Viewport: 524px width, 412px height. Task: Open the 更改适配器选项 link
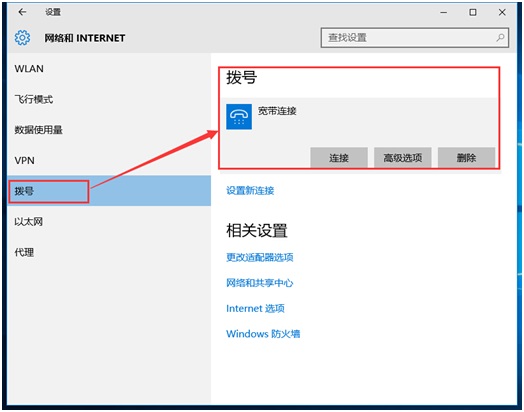(260, 257)
